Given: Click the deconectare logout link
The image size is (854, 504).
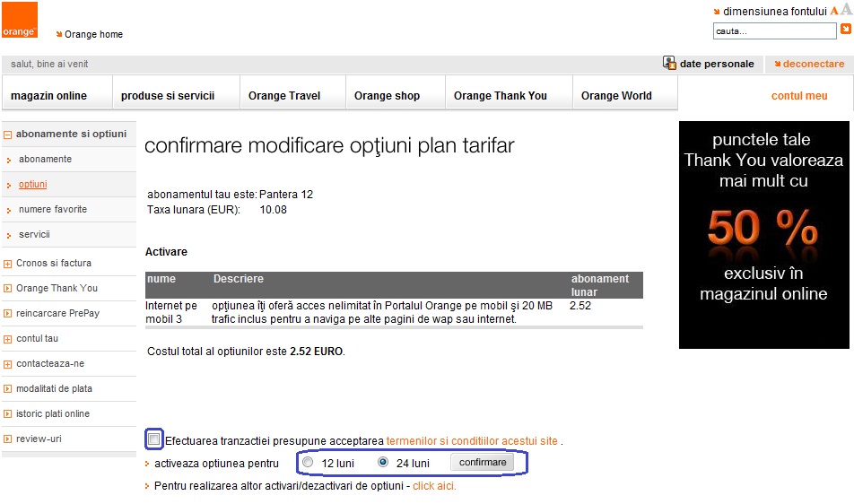Looking at the screenshot, I should 813,64.
